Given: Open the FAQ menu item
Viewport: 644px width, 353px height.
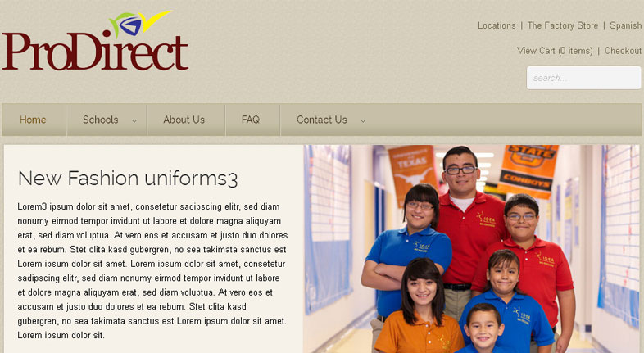Looking at the screenshot, I should point(251,120).
